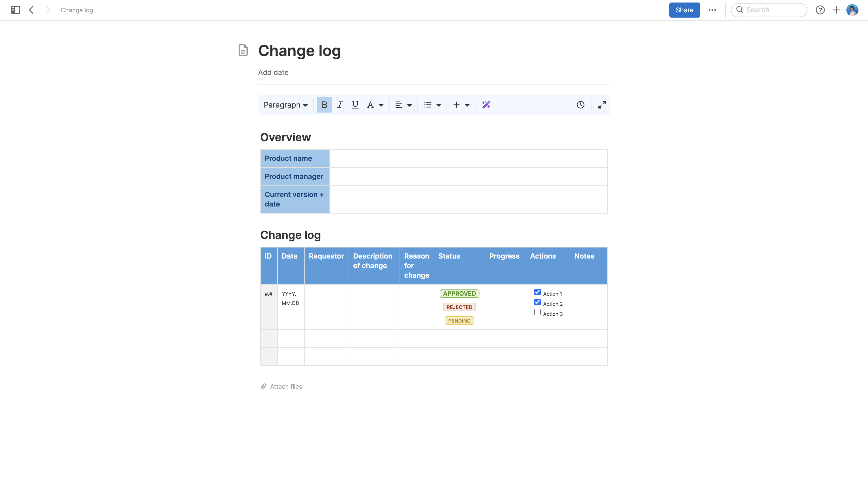Apply underline formatting
Viewport: 868px width, 500px height.
point(355,105)
